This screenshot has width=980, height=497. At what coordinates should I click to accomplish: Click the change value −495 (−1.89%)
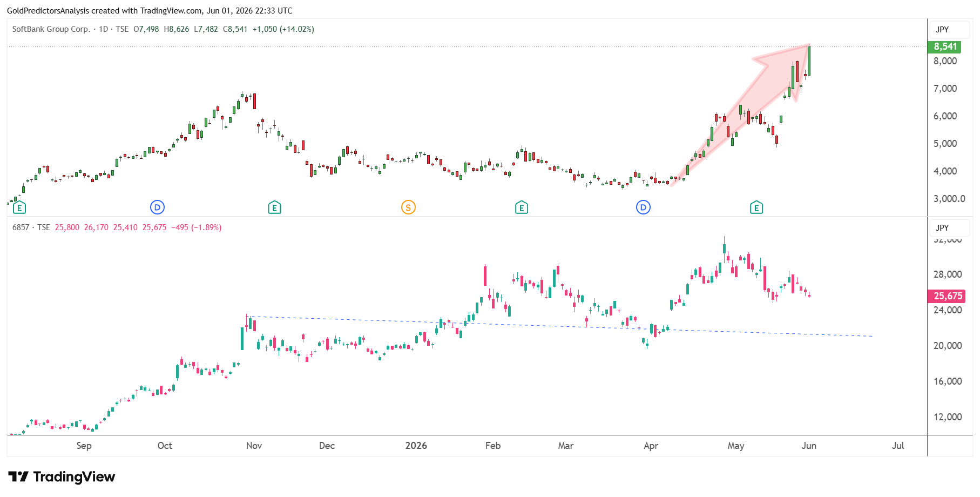tap(197, 227)
